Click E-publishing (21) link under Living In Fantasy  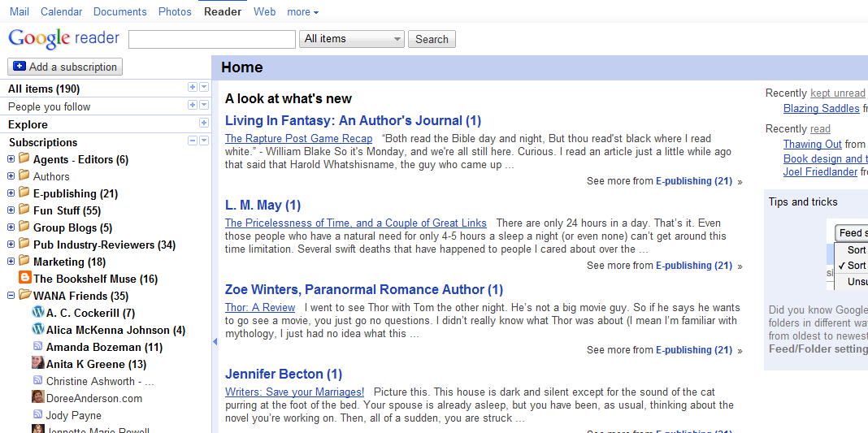693,181
